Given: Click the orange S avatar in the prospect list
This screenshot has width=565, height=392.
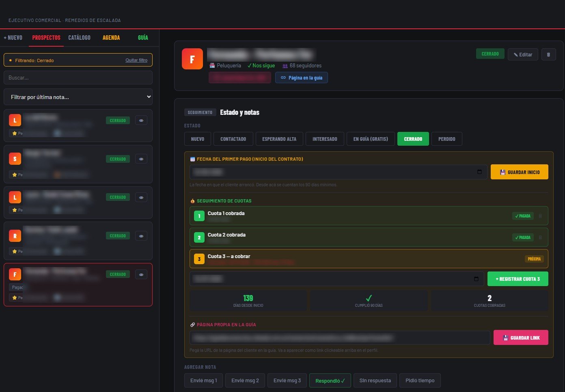Looking at the screenshot, I should (15, 159).
